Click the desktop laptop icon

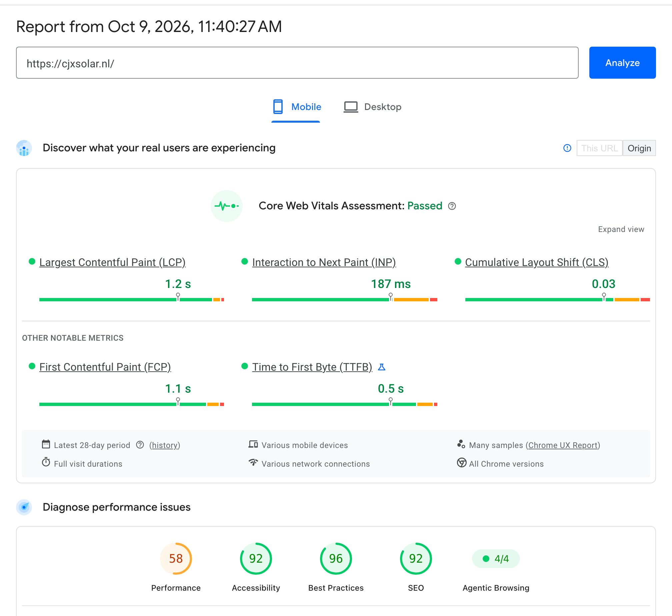(351, 107)
